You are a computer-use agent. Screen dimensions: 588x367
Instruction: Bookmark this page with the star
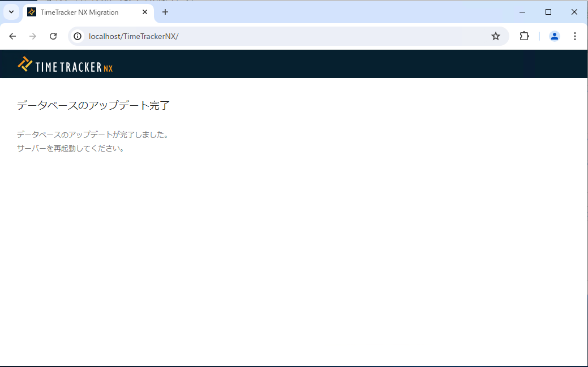496,36
